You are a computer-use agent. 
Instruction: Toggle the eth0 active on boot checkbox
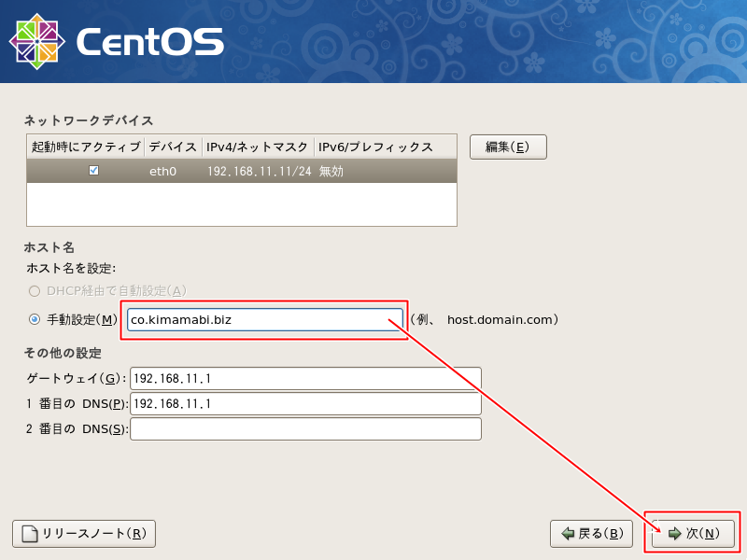point(93,171)
